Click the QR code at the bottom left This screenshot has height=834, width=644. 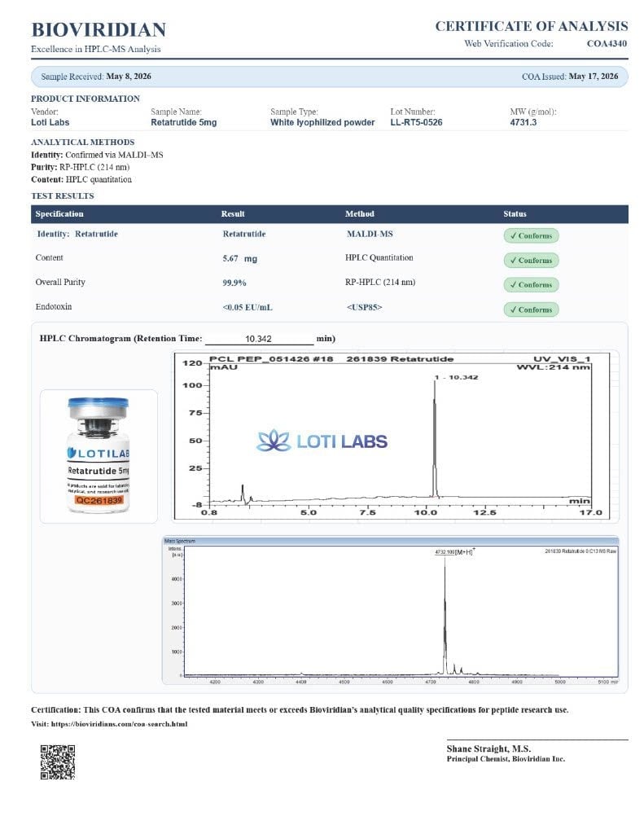tap(58, 762)
